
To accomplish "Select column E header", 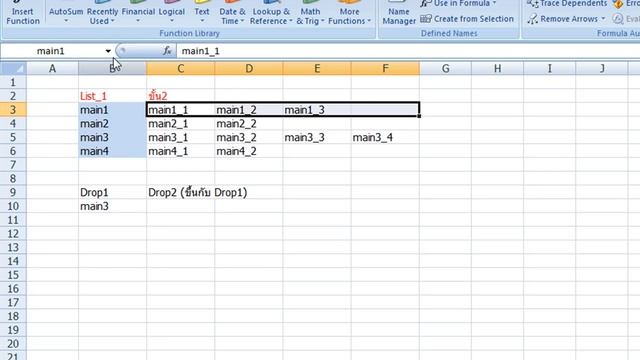I will (x=317, y=68).
